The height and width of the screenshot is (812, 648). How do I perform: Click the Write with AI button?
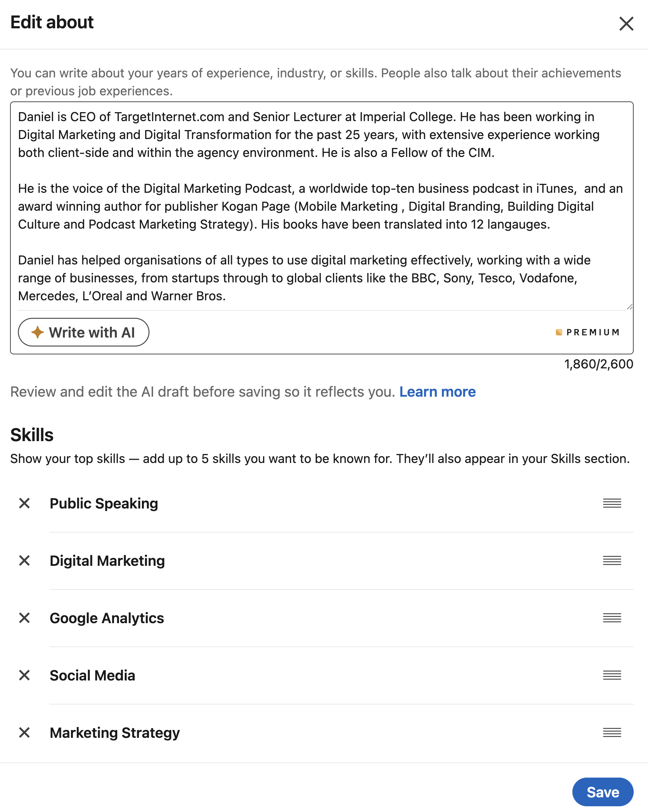coord(83,332)
